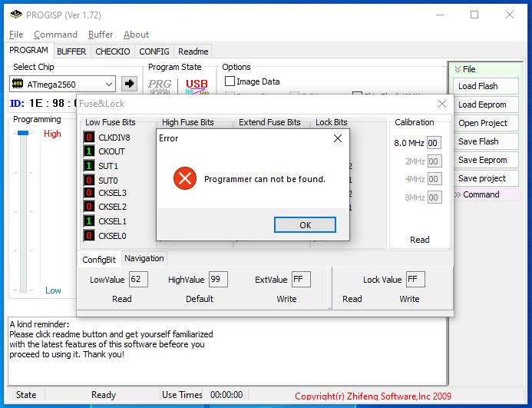Select the ConfigBit tab
This screenshot has height=408, width=532.
(x=99, y=260)
